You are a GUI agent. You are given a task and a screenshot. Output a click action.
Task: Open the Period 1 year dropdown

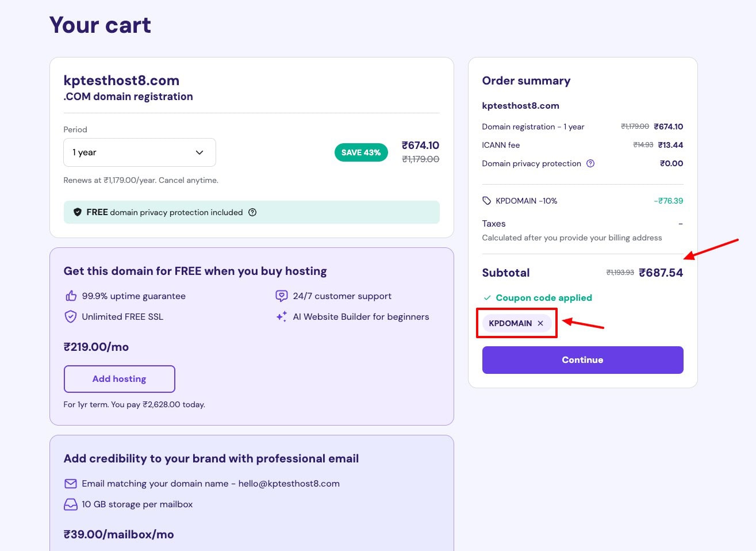click(139, 152)
